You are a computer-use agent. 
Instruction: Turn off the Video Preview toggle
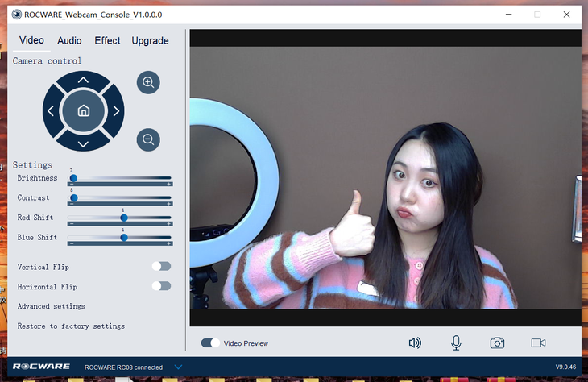click(x=210, y=343)
